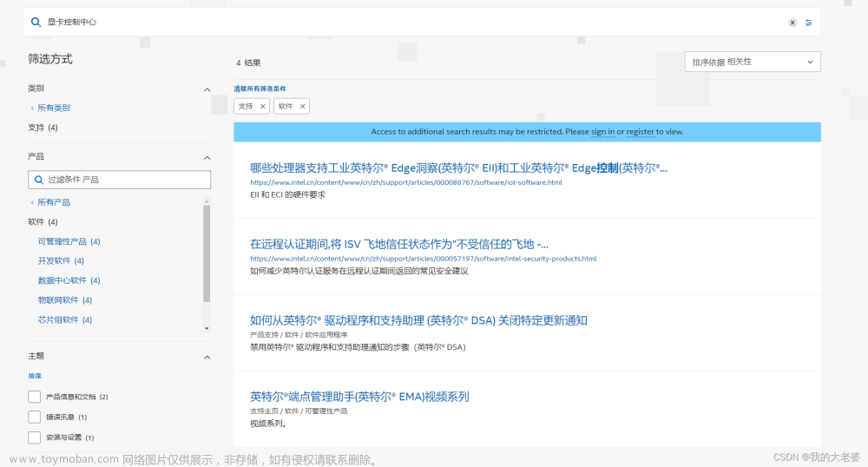868x467 pixels.
Task: Collapse the 产品 filter section
Action: tap(207, 158)
